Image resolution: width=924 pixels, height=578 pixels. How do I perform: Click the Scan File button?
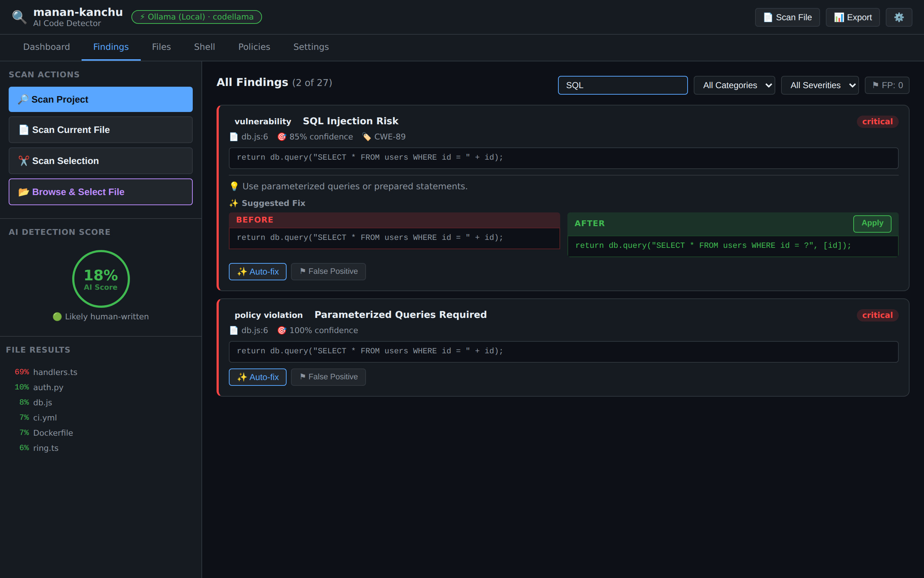pyautogui.click(x=787, y=17)
